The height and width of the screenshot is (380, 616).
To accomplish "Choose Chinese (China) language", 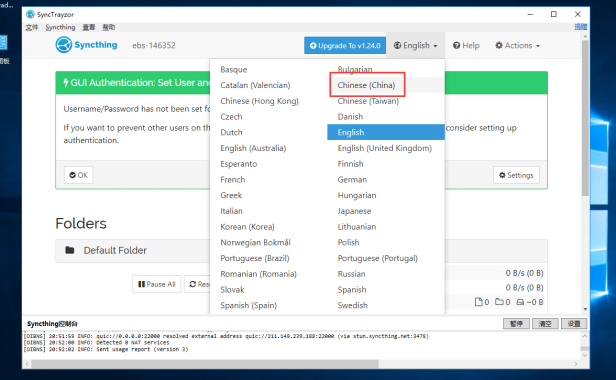I will tap(366, 85).
